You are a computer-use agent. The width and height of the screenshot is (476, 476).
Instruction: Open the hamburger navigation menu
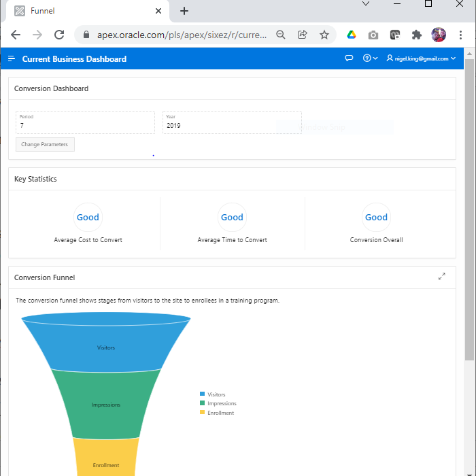coord(11,59)
